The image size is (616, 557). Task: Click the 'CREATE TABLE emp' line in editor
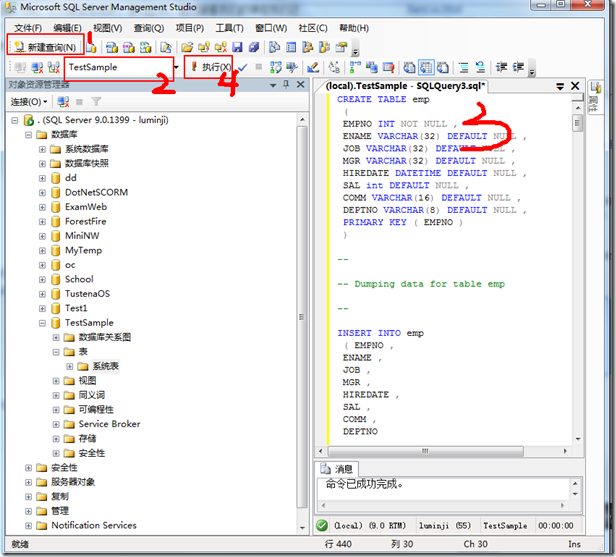[x=383, y=99]
